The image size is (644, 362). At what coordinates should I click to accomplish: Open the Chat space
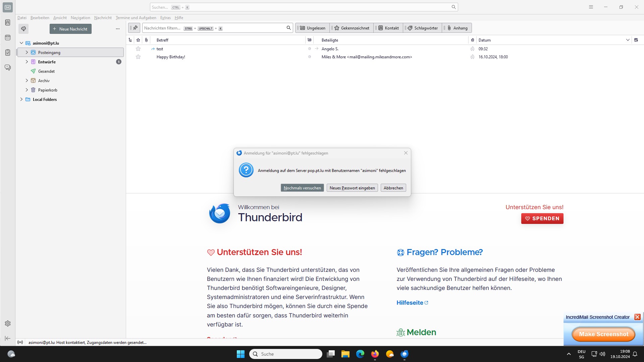8,68
